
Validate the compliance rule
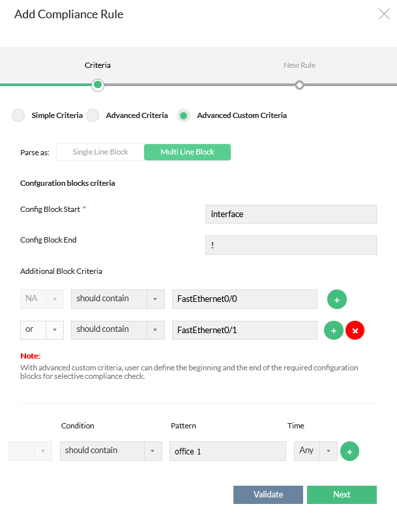point(268,494)
